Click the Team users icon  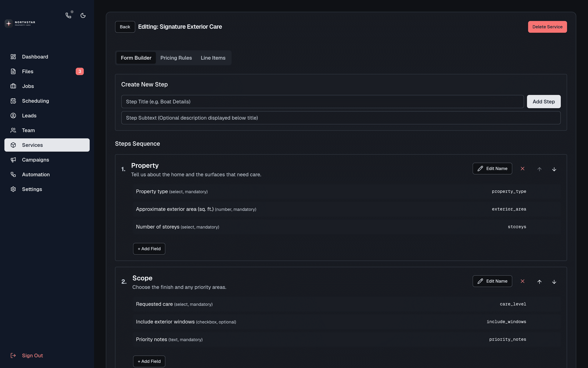point(13,130)
